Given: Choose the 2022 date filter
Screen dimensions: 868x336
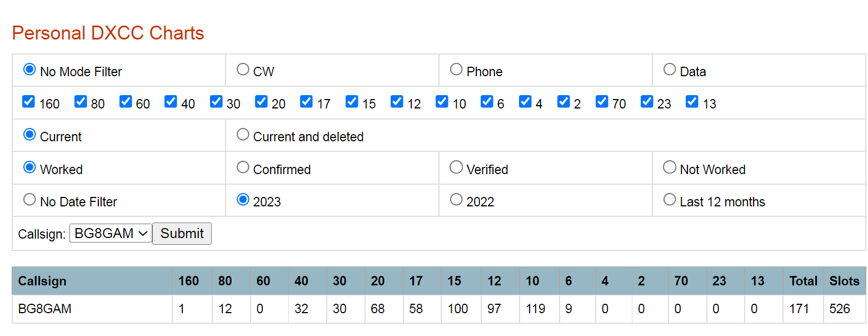Looking at the screenshot, I should point(456,200).
